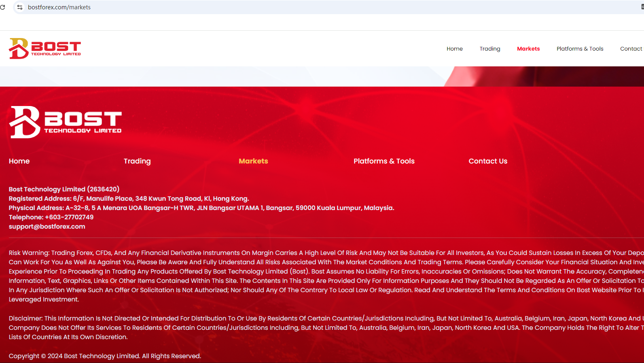
Task: Click the 'Leveraged Investment.' text line
Action: click(x=44, y=299)
